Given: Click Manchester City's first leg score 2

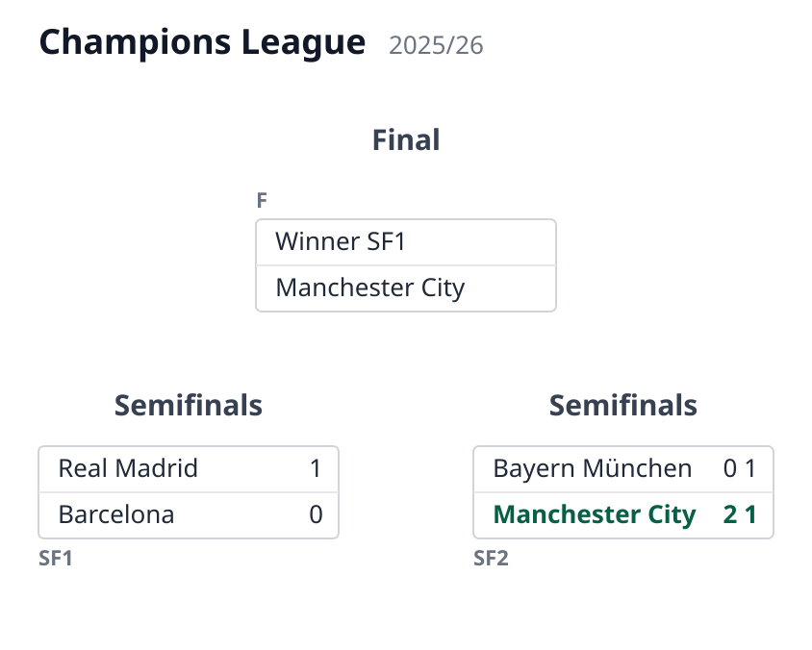Looking at the screenshot, I should (x=730, y=515).
